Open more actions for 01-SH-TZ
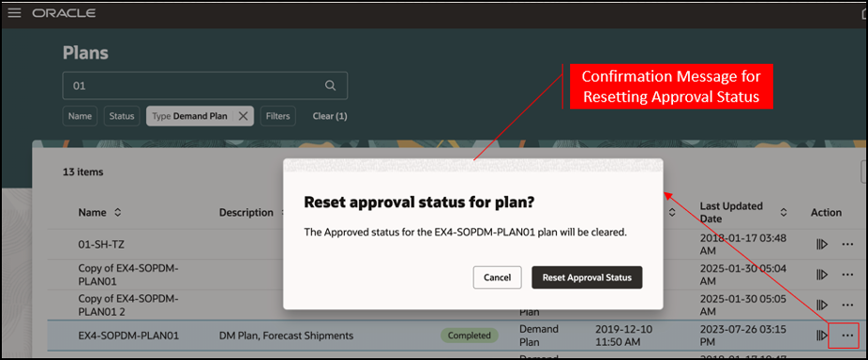868x360 pixels. coord(847,245)
